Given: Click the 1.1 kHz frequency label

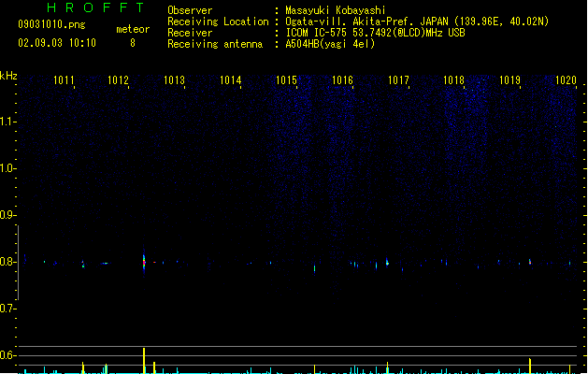Looking at the screenshot, I should coord(7,122).
